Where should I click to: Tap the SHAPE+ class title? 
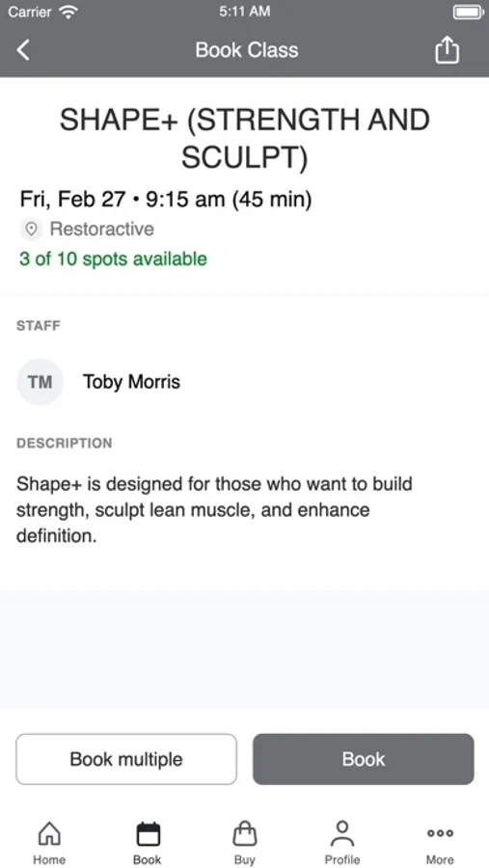[245, 139]
